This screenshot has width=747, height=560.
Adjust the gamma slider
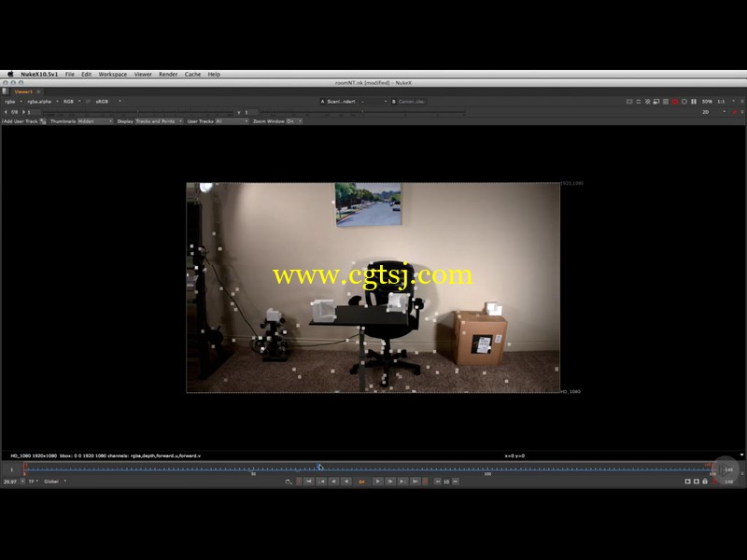pos(363,112)
